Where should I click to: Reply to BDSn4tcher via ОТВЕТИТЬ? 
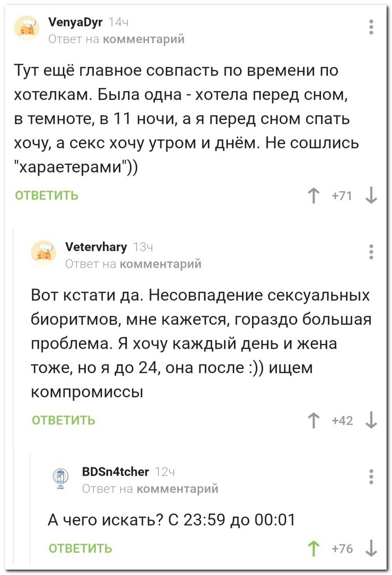80,549
